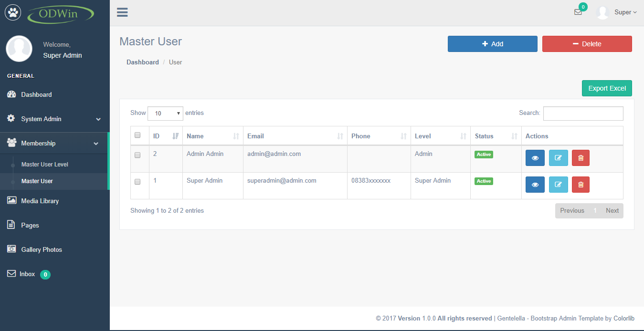Click page 1 in pagination
Viewport: 644px width, 331px height.
pos(595,211)
